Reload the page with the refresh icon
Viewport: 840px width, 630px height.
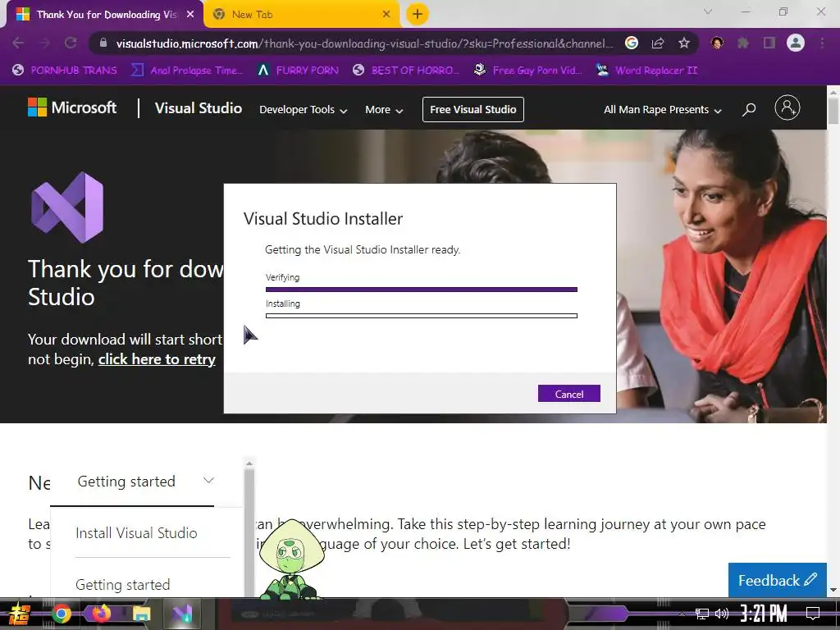[71, 43]
